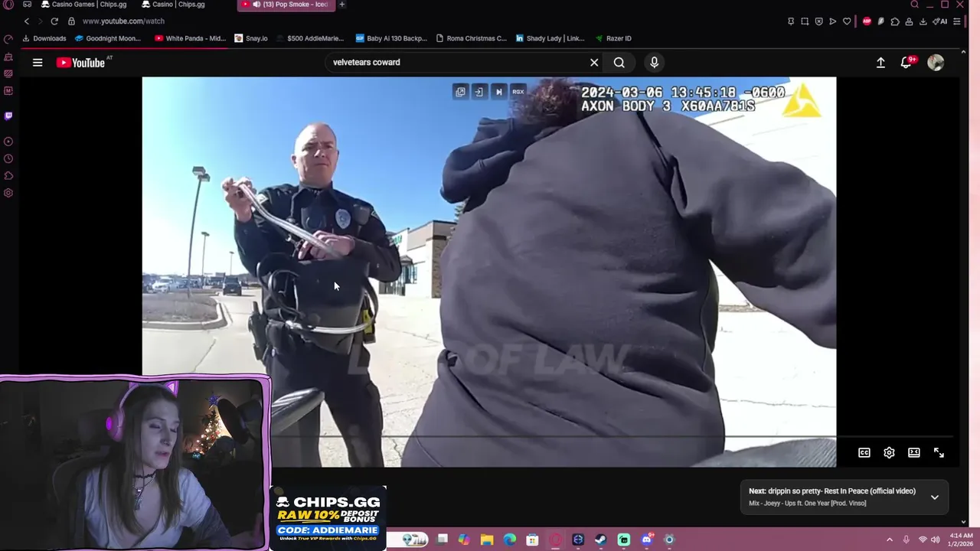Viewport: 980px width, 551px height.
Task: Open the GX Corner gamepad icon
Action: (27, 5)
